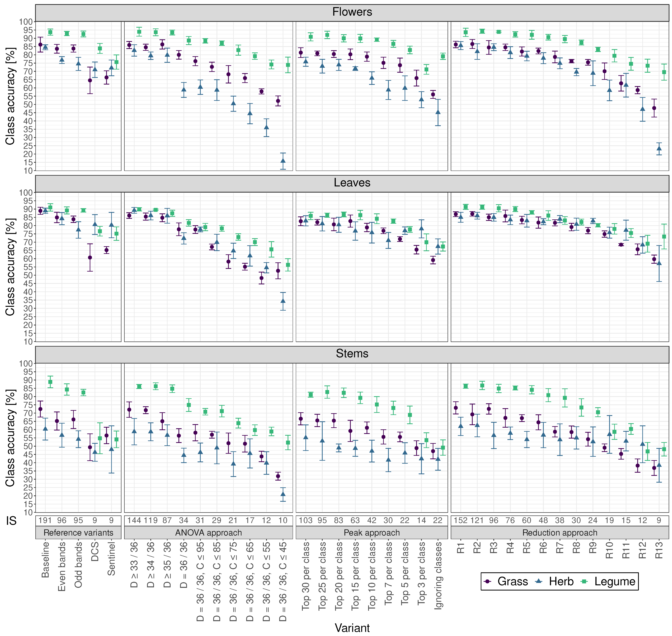Pick the 'D = 36 / 36, C ≤ 95' label
This screenshot has width=672, height=636.
(x=200, y=582)
